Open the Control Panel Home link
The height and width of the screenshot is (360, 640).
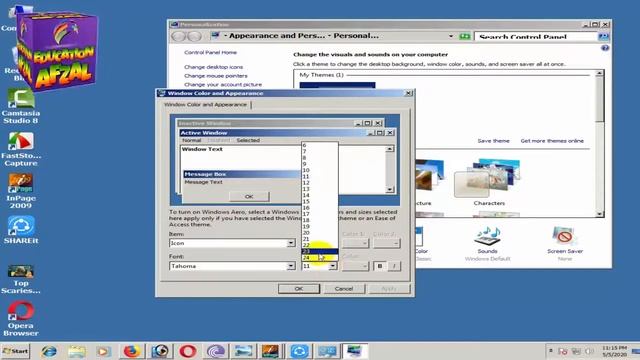pyautogui.click(x=210, y=53)
